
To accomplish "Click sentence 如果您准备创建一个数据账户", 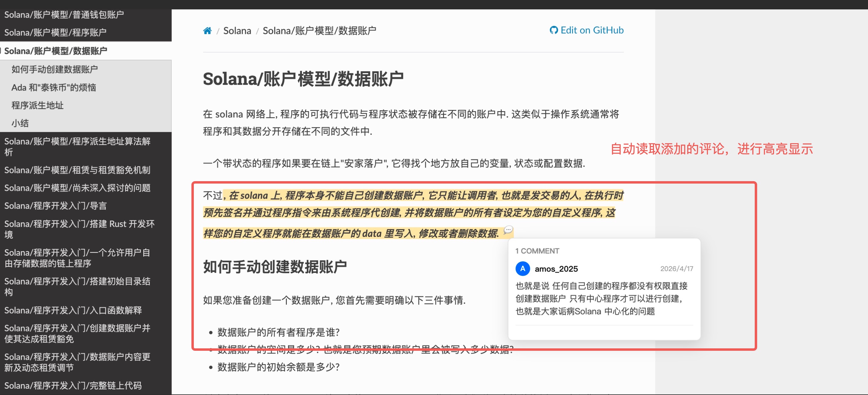I will click(x=334, y=300).
